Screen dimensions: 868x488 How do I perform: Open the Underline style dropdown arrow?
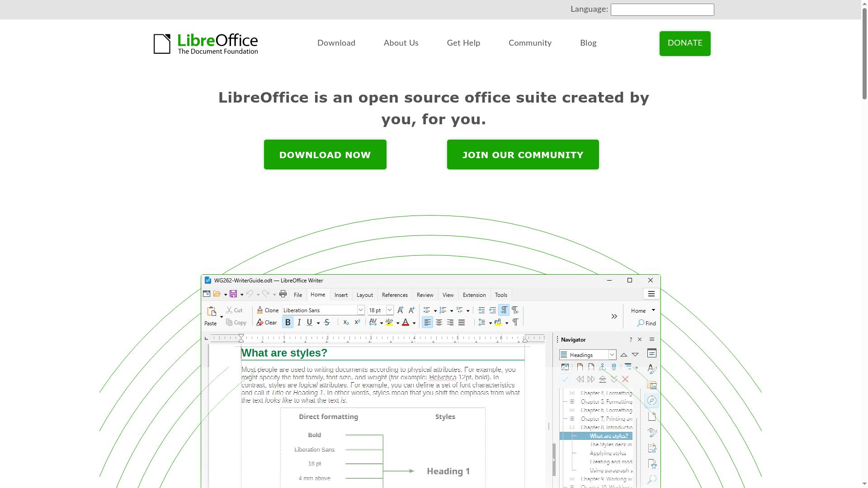[318, 323]
